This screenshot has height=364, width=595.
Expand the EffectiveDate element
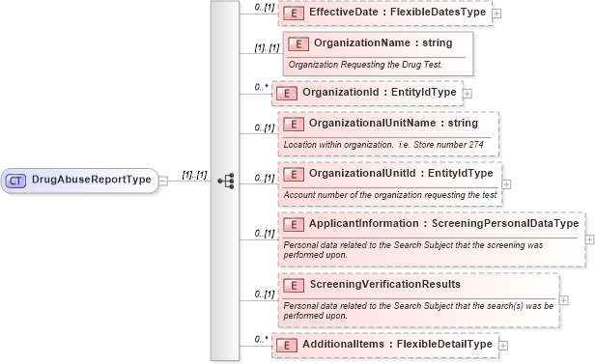(x=496, y=14)
